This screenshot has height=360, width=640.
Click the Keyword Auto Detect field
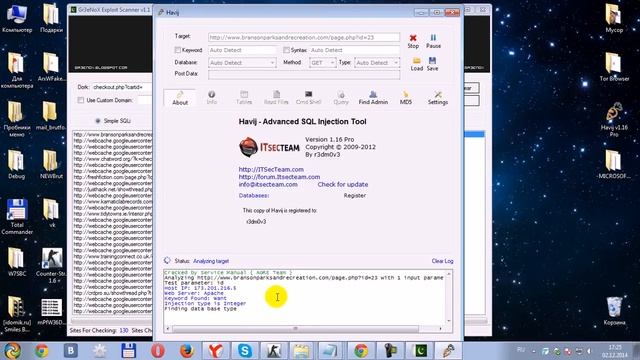[242, 50]
